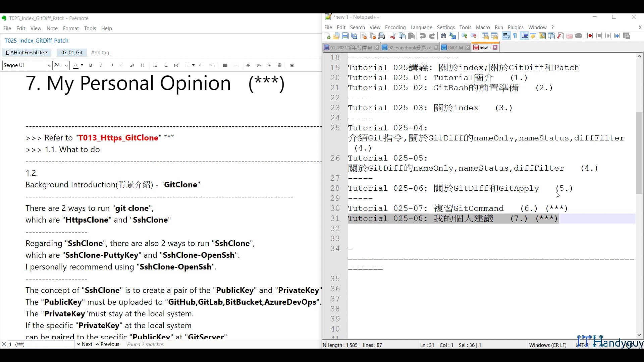Open the text alignment dropdown in Evernote
Viewport: 644px width, 362px height.
pos(193,65)
